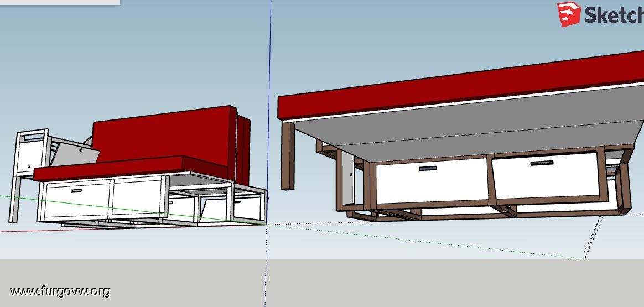Select the left model's drawer with handle
Viewport: 644px width, 307px height.
point(76,201)
